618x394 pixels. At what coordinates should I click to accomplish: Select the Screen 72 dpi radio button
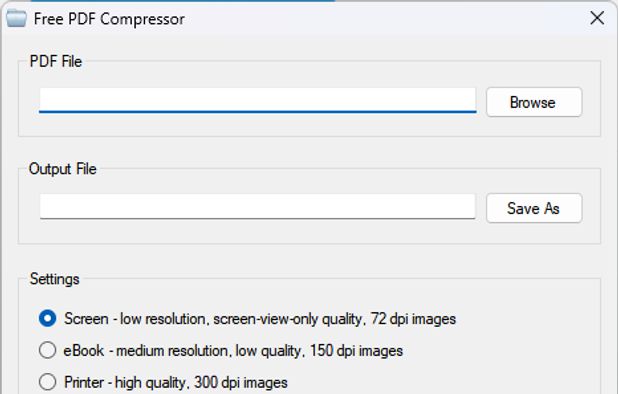click(47, 318)
